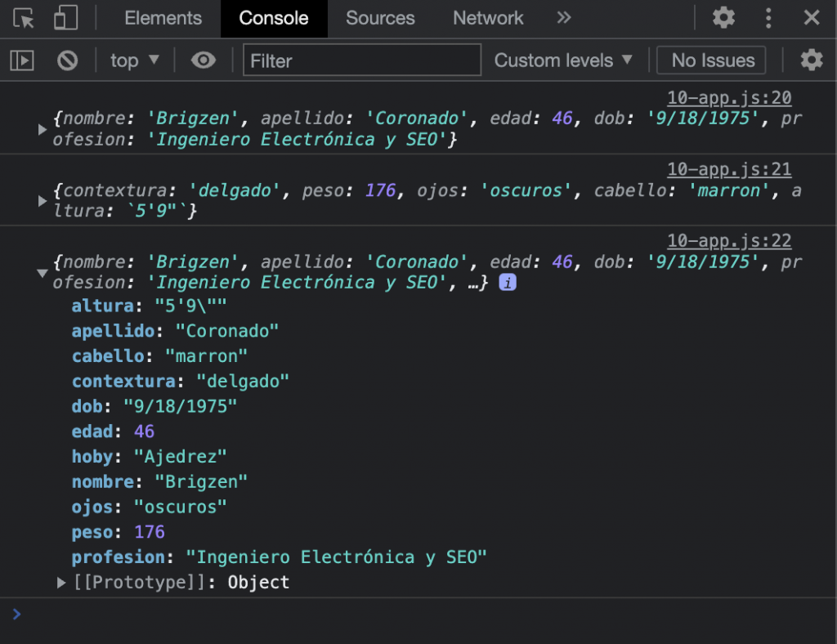Open the 10-app.js:22 source link
This screenshot has width=837, height=644.
[729, 240]
